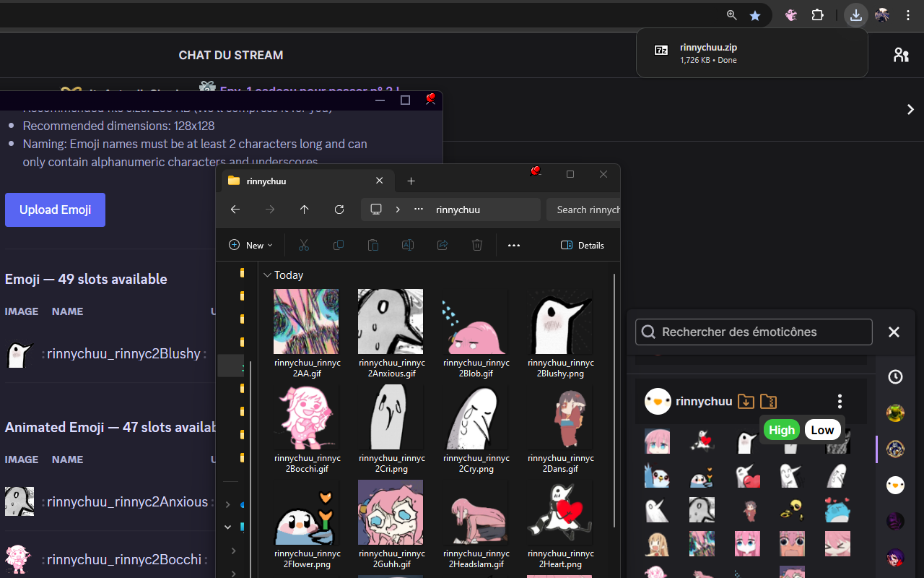
Task: Click the Rename icon in Explorer toolbar
Action: coord(408,245)
